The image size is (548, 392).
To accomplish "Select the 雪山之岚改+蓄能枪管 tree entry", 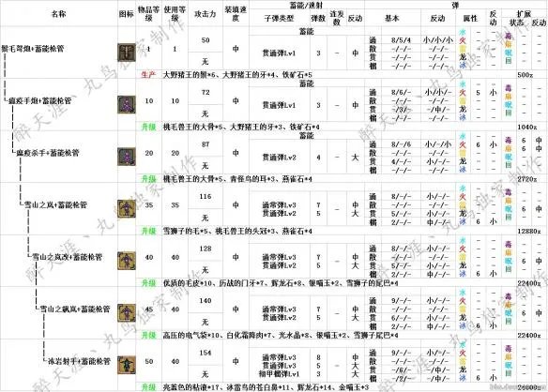I will [x=68, y=257].
